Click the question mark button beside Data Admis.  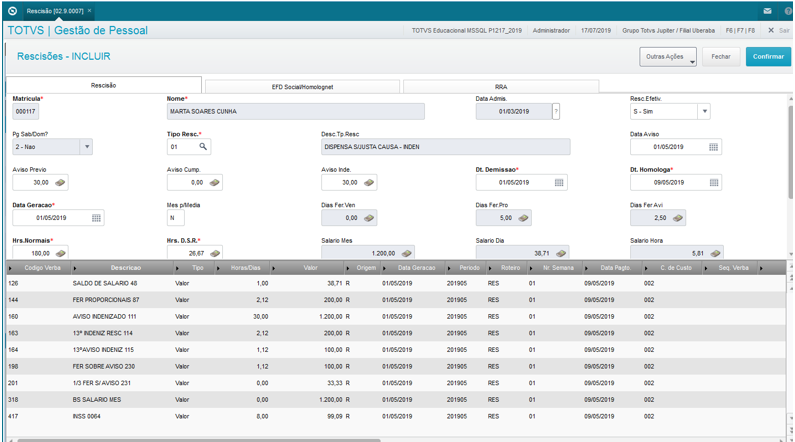(556, 112)
